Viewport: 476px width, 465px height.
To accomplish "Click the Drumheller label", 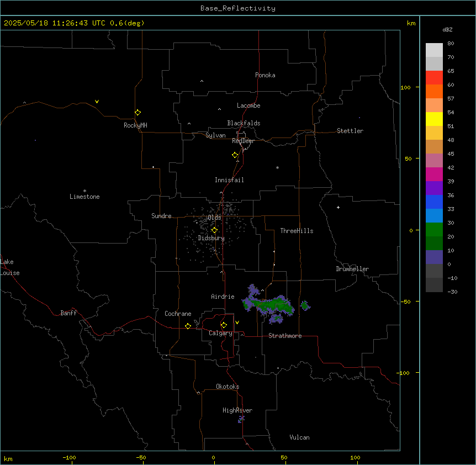I will pyautogui.click(x=352, y=269).
